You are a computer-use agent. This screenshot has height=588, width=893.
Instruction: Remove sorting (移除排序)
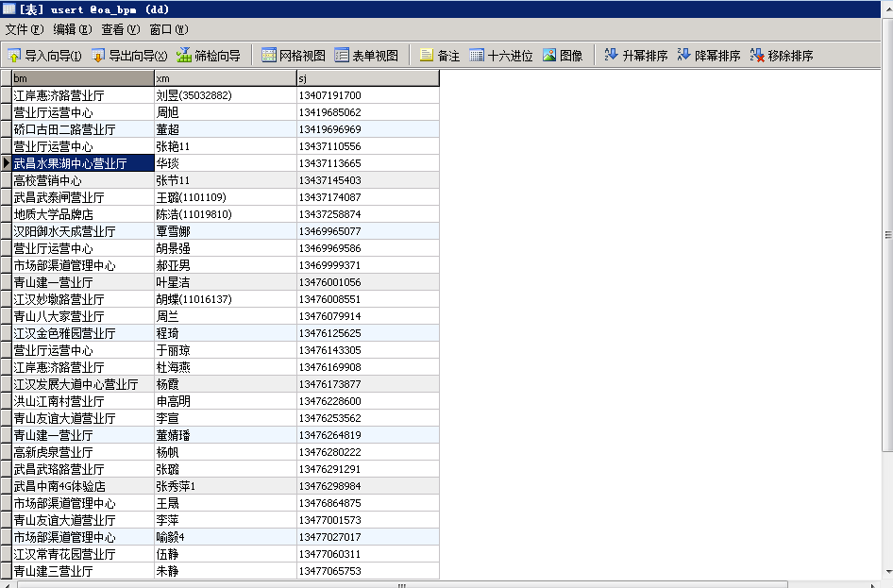click(782, 56)
